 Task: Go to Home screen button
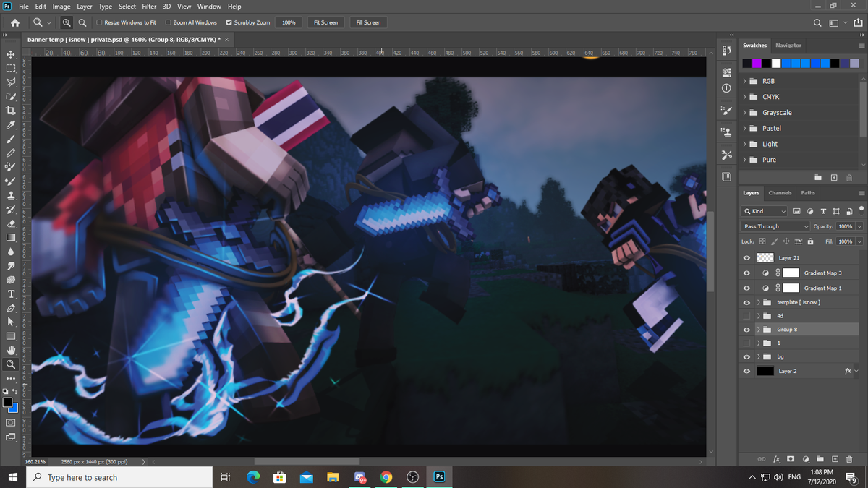(14, 22)
